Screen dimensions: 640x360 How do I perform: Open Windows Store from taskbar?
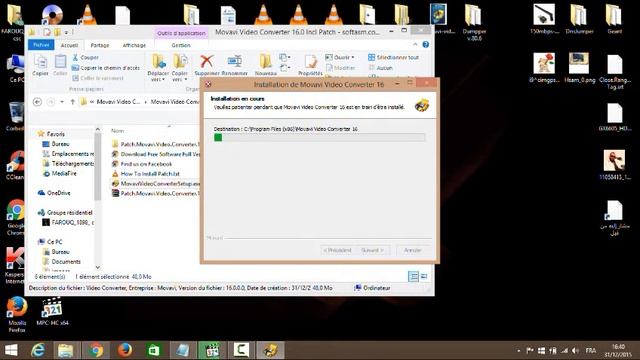pos(154,350)
